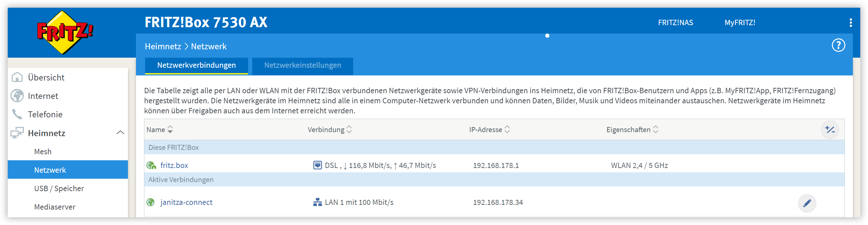868x225 pixels.
Task: Click the LAN network icon for janitza-connect
Action: [x=317, y=202]
